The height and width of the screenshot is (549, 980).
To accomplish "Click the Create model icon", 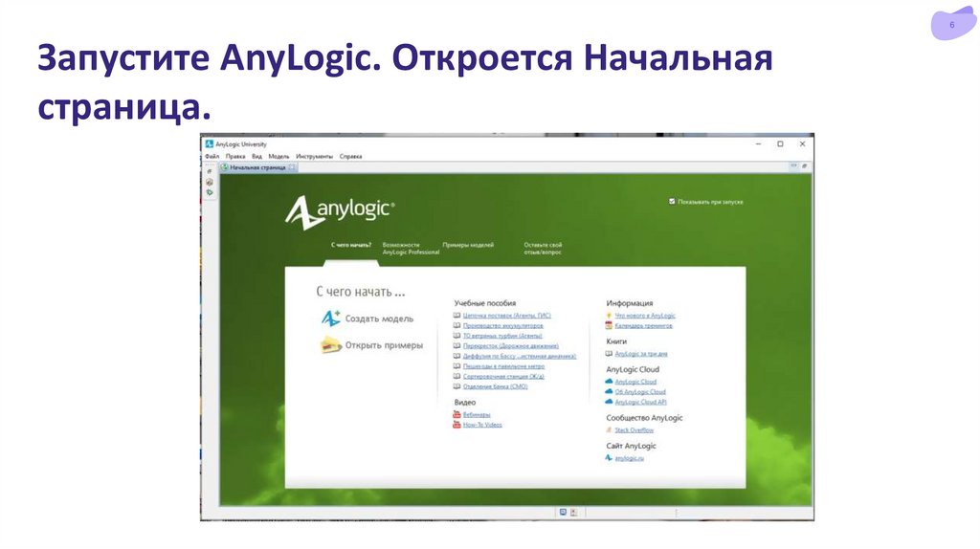I will [x=330, y=318].
